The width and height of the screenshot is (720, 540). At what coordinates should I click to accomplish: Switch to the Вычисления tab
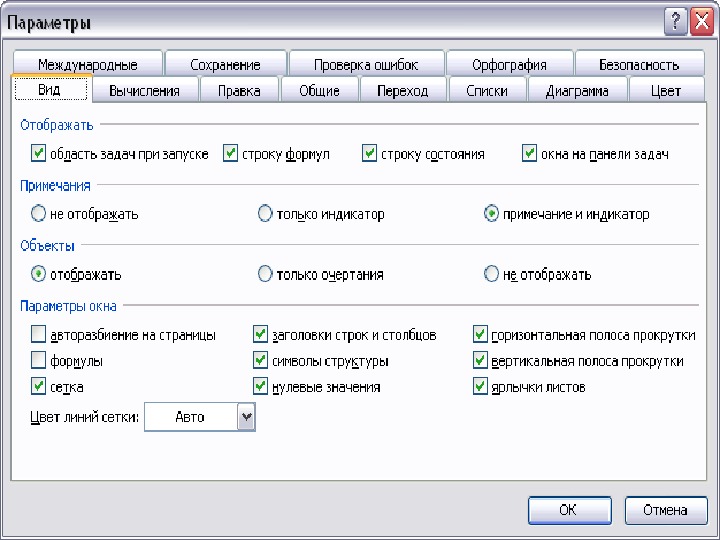tap(144, 91)
